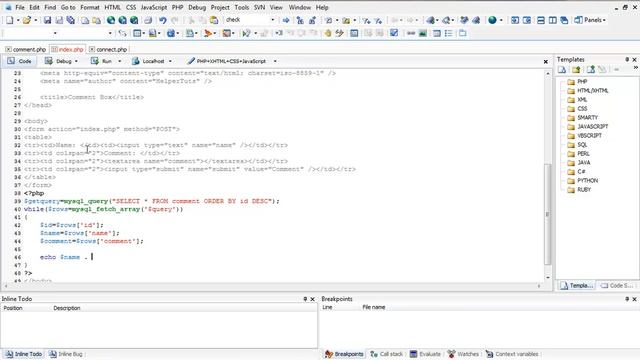Open the Context variables tab

coord(512,354)
